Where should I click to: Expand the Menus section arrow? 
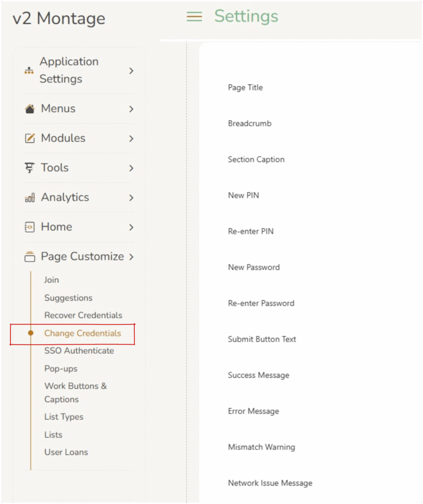[x=131, y=109]
